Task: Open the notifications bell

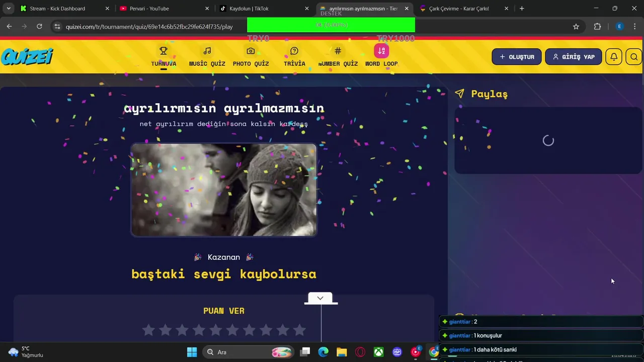Action: (x=614, y=57)
